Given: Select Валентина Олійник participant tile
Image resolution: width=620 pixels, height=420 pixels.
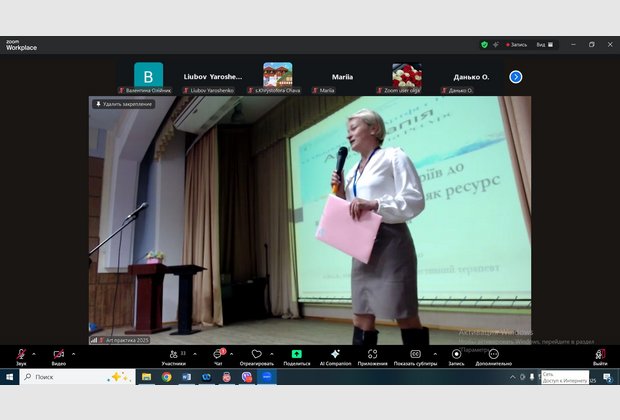Looking at the screenshot, I should 148,78.
